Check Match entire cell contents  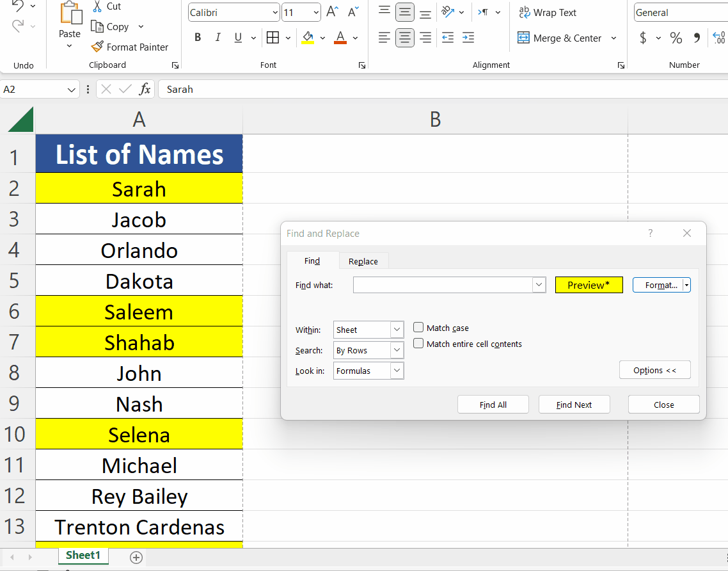[x=418, y=343]
